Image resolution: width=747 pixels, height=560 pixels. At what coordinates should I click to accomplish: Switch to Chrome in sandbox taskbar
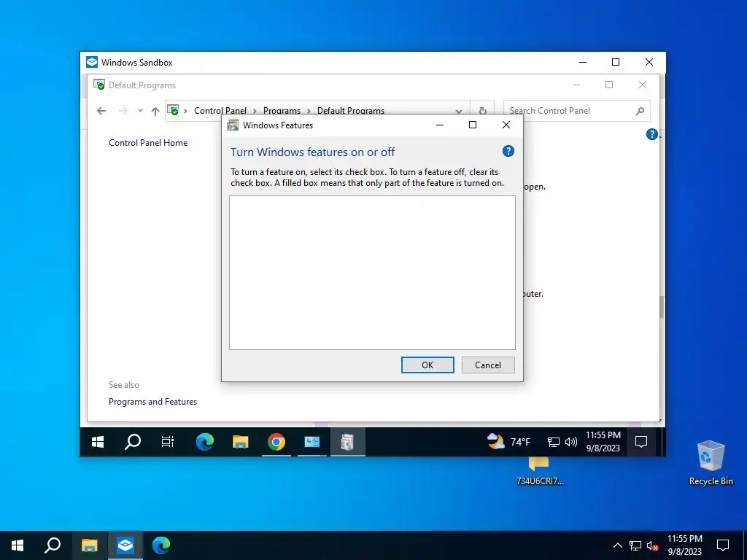(x=276, y=442)
